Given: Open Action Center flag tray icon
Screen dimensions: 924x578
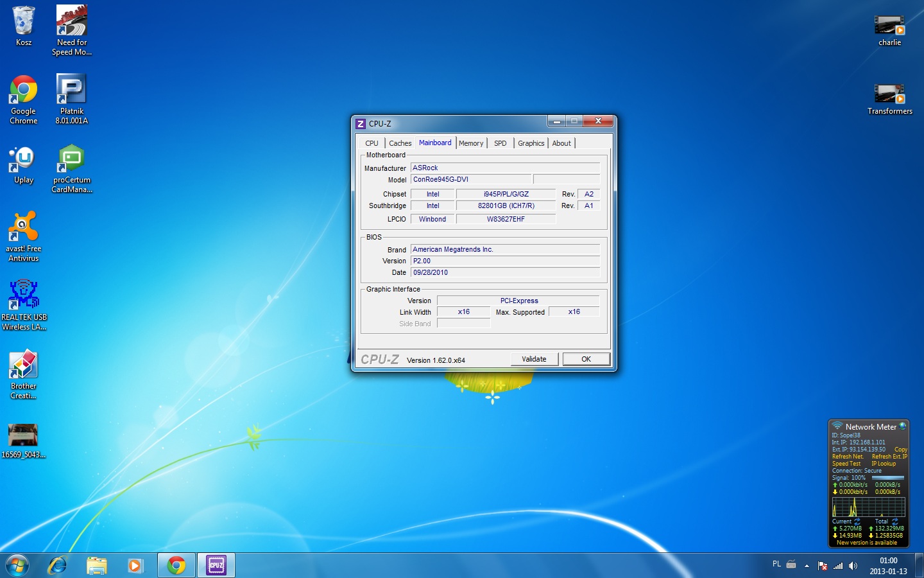Looking at the screenshot, I should point(823,566).
